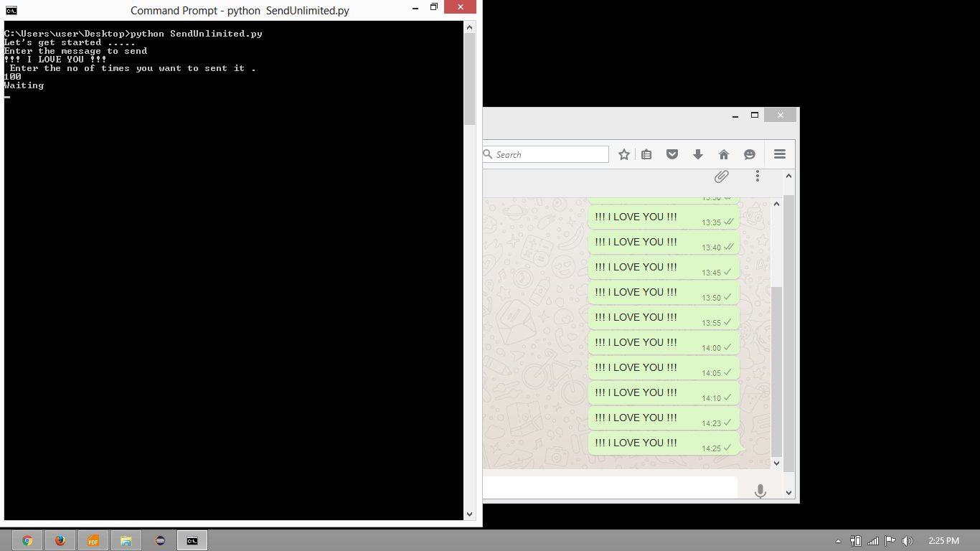The image size is (980, 551).
Task: Open Chrome from the taskbar
Action: [x=27, y=541]
